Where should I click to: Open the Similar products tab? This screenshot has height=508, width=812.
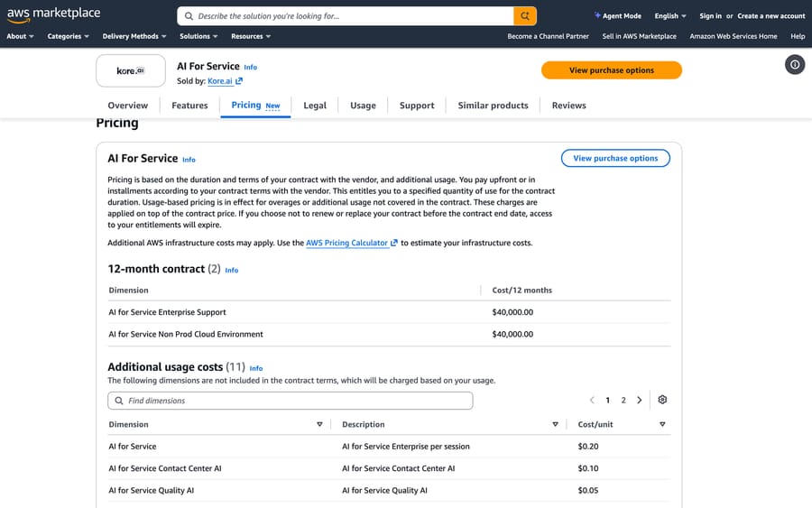493,106
